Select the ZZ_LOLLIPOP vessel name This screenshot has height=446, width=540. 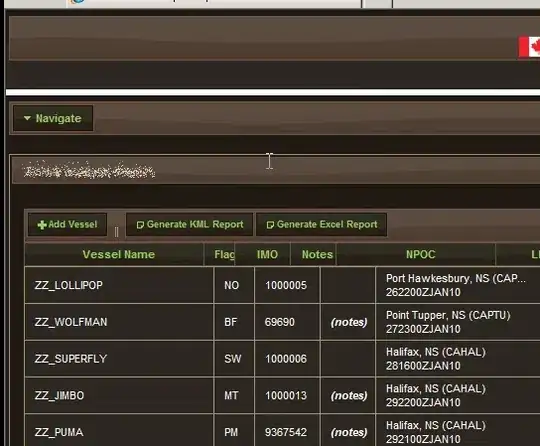(69, 286)
